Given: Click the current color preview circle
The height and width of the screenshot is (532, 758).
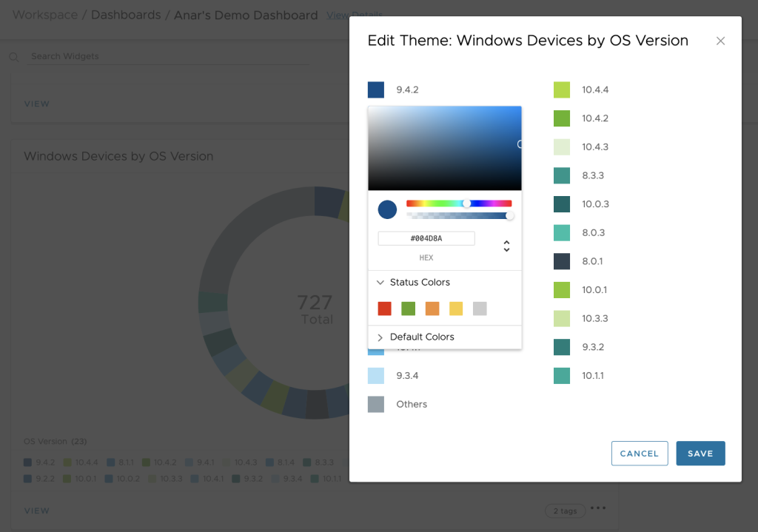Looking at the screenshot, I should (387, 209).
